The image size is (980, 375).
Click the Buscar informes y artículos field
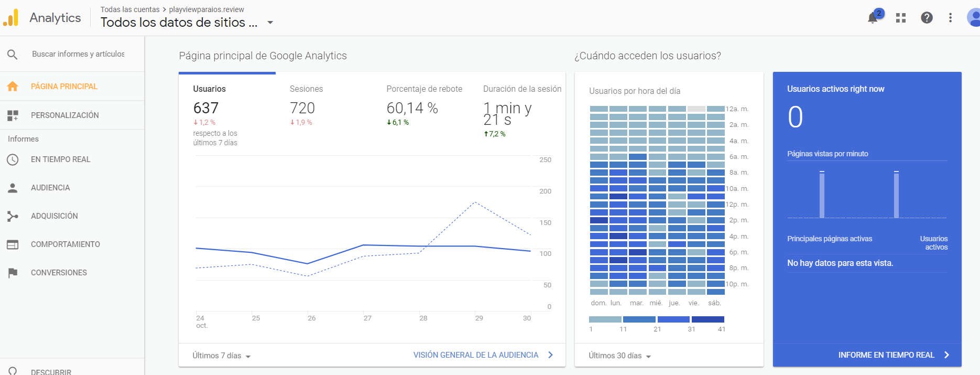point(78,54)
